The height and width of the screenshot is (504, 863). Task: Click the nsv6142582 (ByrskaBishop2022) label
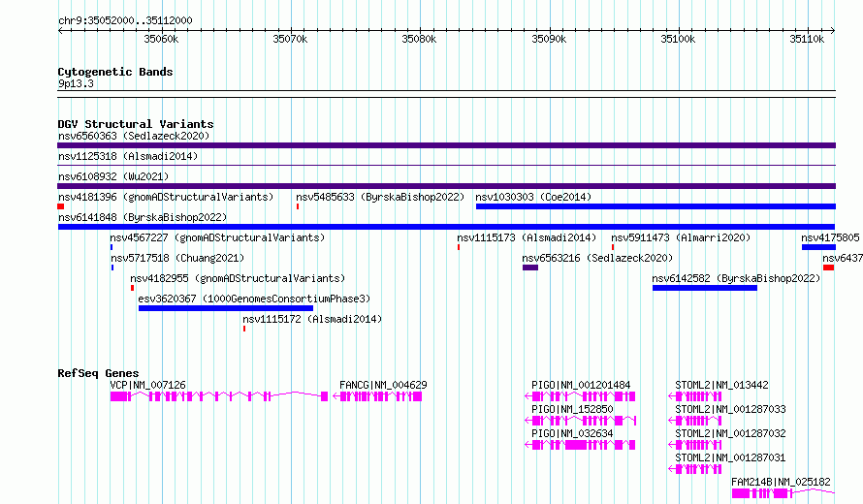(x=736, y=278)
